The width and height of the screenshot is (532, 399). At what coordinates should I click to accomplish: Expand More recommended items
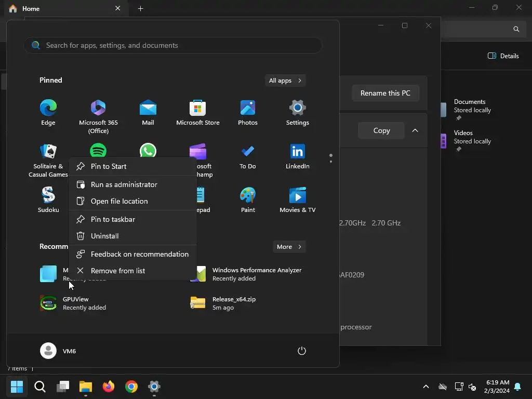click(x=289, y=247)
